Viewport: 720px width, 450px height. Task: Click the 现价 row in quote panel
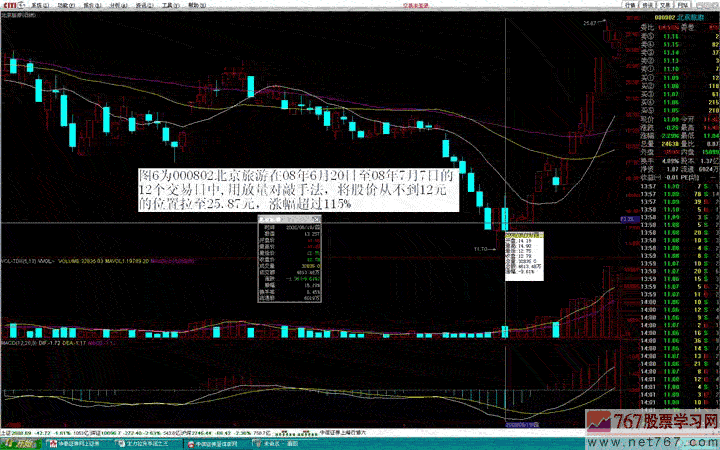pos(680,119)
